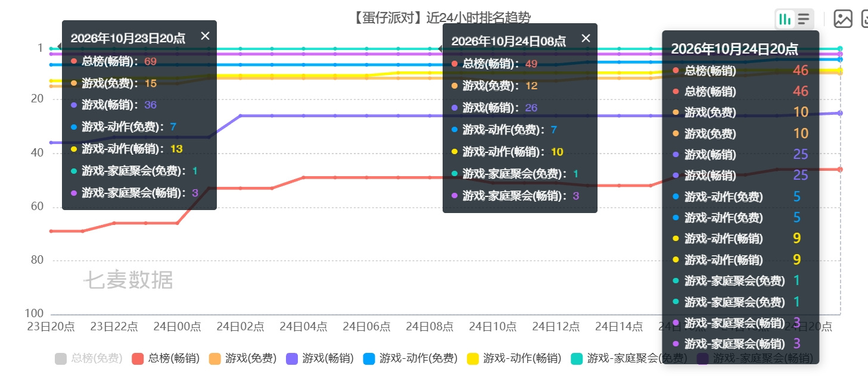
Task: Toggle the 游戏(免费) legend series
Action: [242, 358]
